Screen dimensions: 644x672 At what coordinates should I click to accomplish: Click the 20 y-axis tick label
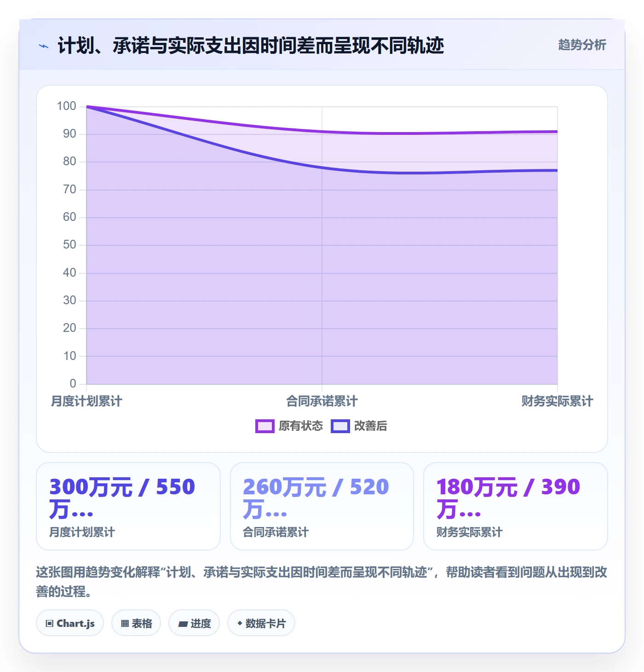pyautogui.click(x=69, y=328)
